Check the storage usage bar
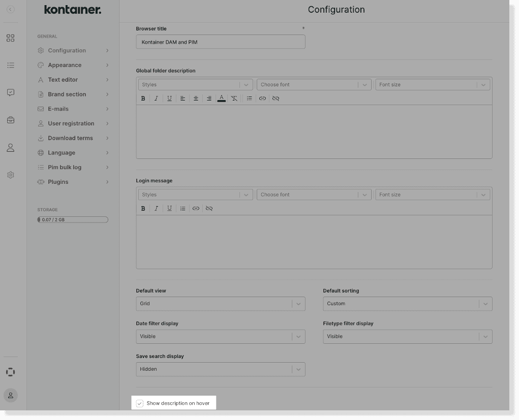 [x=72, y=219]
